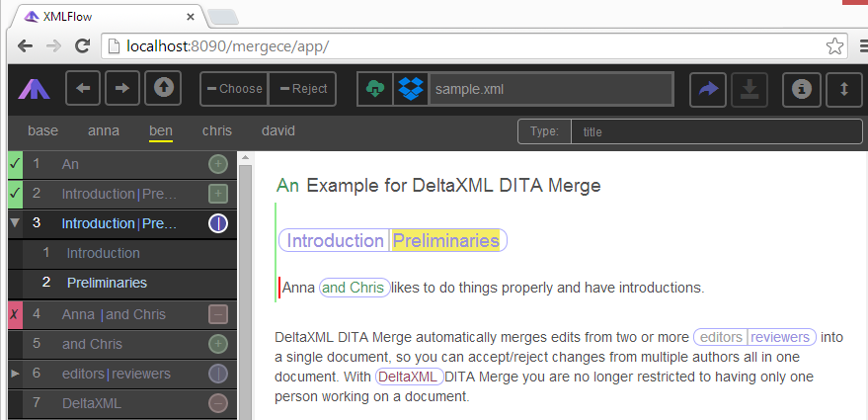Select the ben version tab
Image resolution: width=868 pixels, height=420 pixels.
coord(161,131)
